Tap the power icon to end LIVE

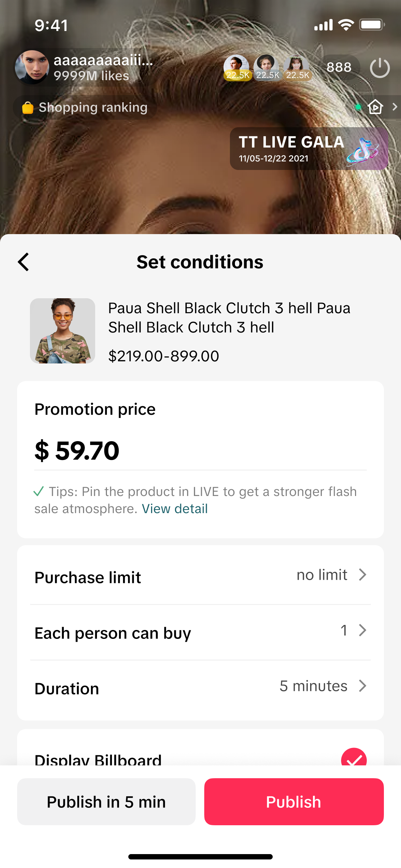point(380,68)
